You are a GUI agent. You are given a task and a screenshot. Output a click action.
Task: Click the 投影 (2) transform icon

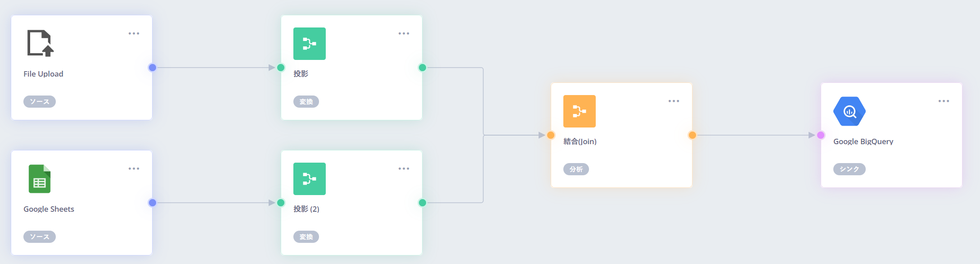tap(310, 179)
